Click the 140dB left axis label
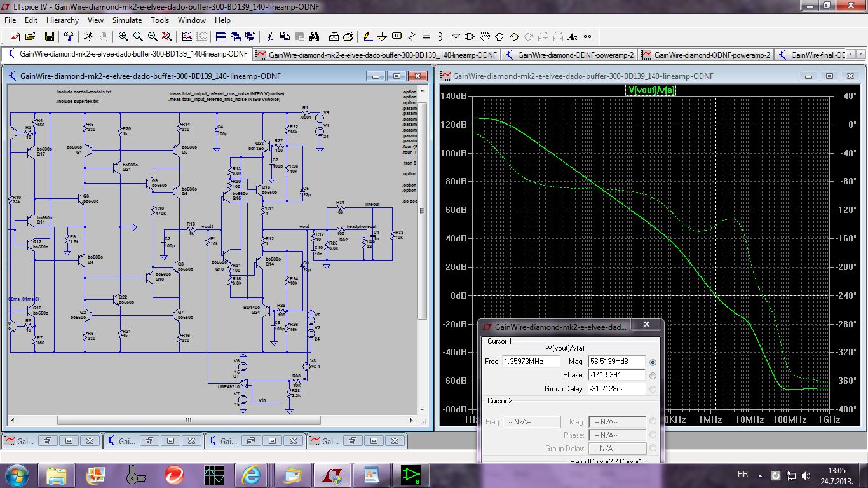 [454, 96]
